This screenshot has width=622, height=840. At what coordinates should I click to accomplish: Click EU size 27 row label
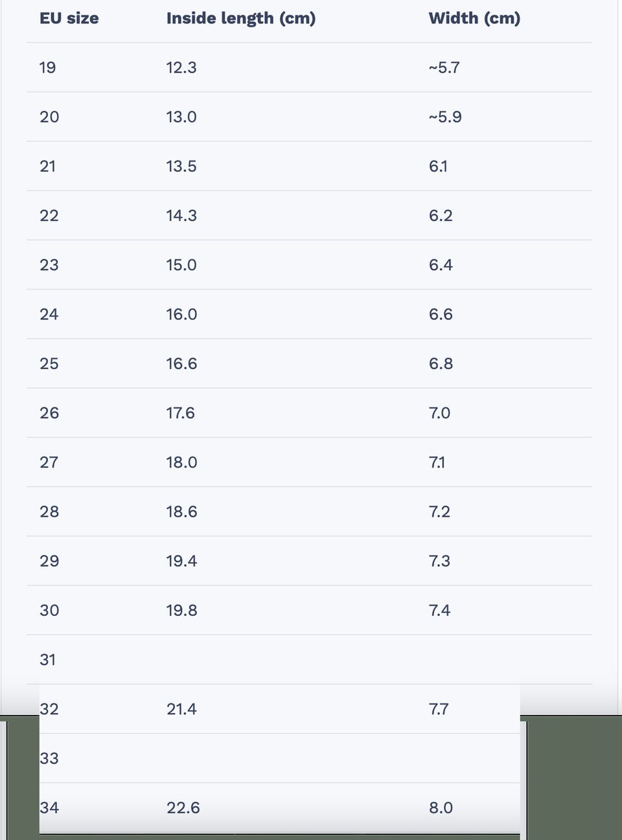(49, 462)
